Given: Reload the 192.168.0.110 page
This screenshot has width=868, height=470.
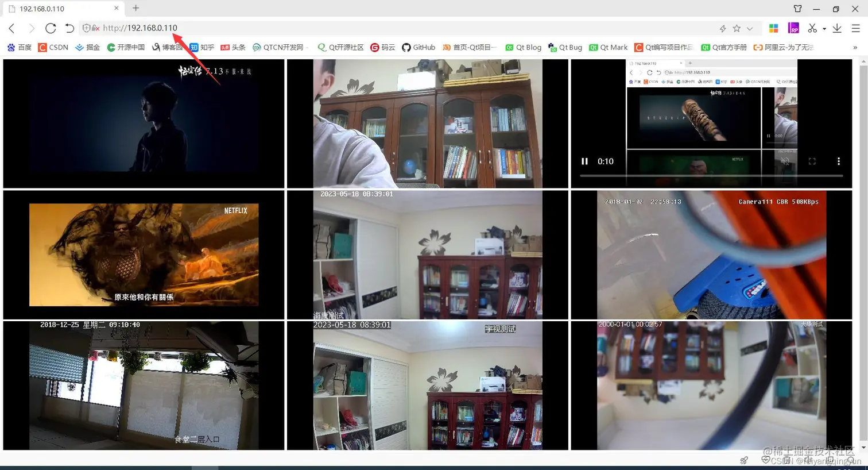Looking at the screenshot, I should click(51, 28).
